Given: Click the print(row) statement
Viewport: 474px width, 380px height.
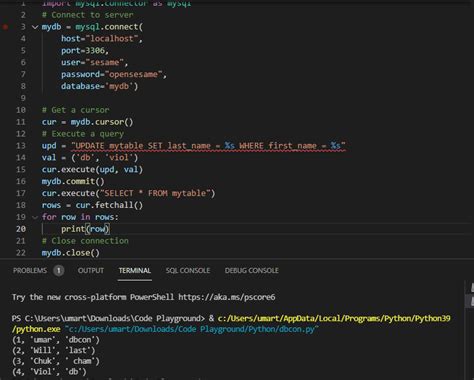Looking at the screenshot, I should (85, 229).
